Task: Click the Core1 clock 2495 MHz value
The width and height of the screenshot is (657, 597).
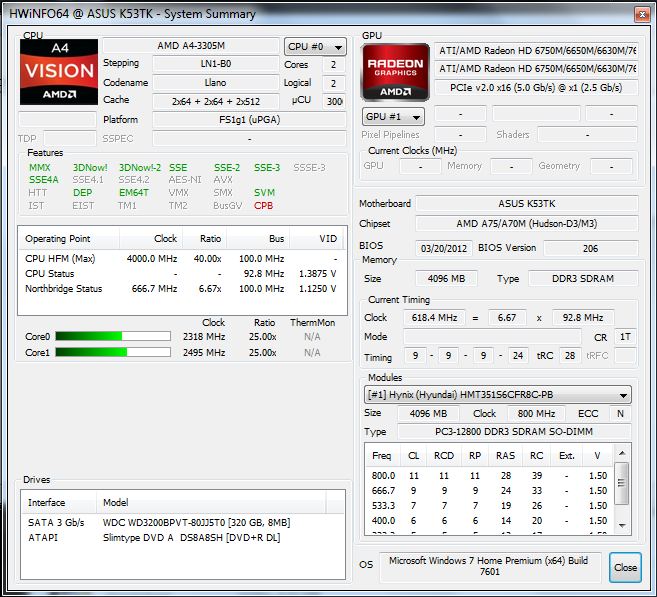Action: click(x=204, y=353)
